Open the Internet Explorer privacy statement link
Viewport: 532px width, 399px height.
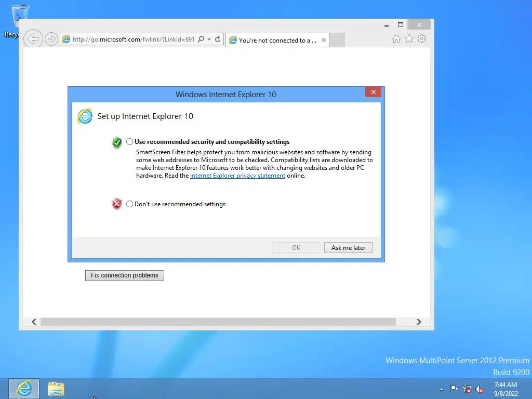[x=237, y=176]
